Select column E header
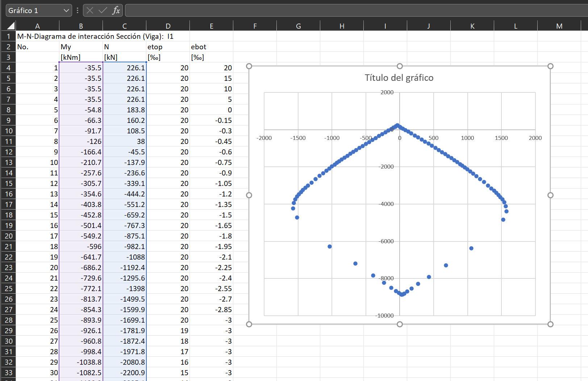Viewport: 588px width, 381px height. click(211, 26)
